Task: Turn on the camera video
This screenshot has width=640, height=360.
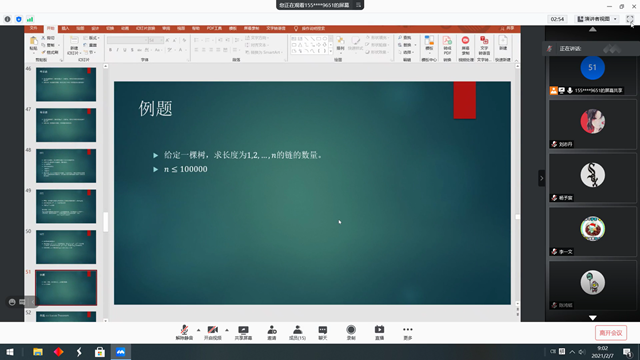Action: click(x=213, y=332)
